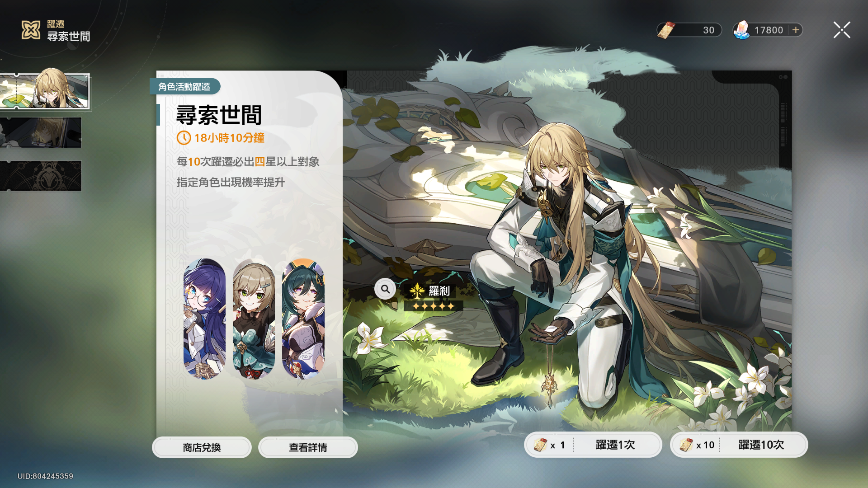The image size is (868, 488).
Task: Click the ticket icon on 躍遷10次 button
Action: tap(686, 445)
